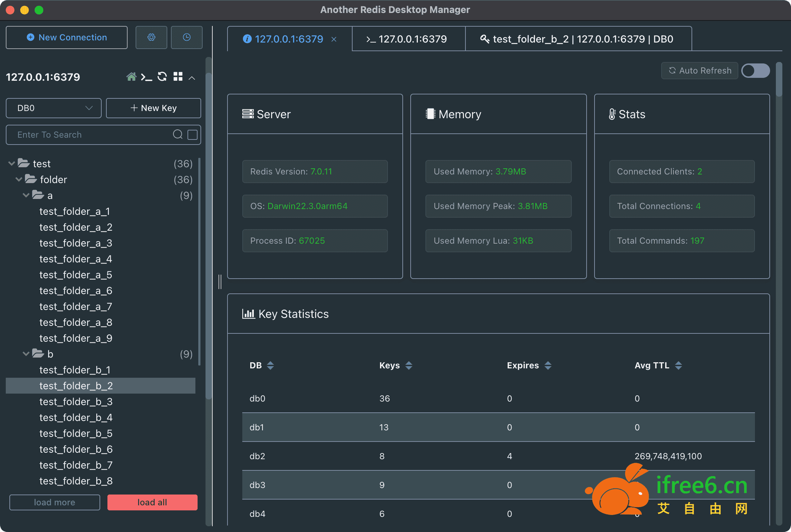This screenshot has width=791, height=532.
Task: Click the refresh connection icon
Action: point(162,77)
